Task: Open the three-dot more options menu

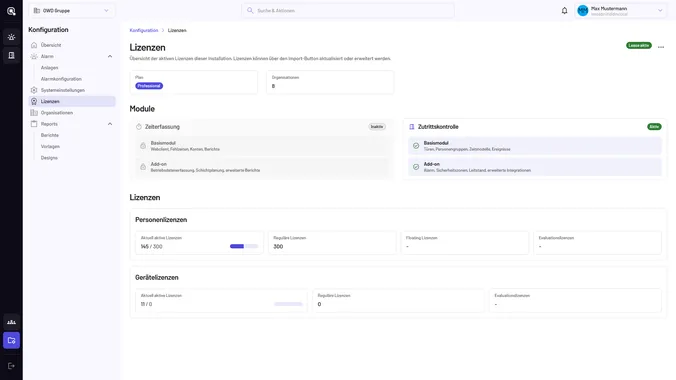Action: point(661,47)
